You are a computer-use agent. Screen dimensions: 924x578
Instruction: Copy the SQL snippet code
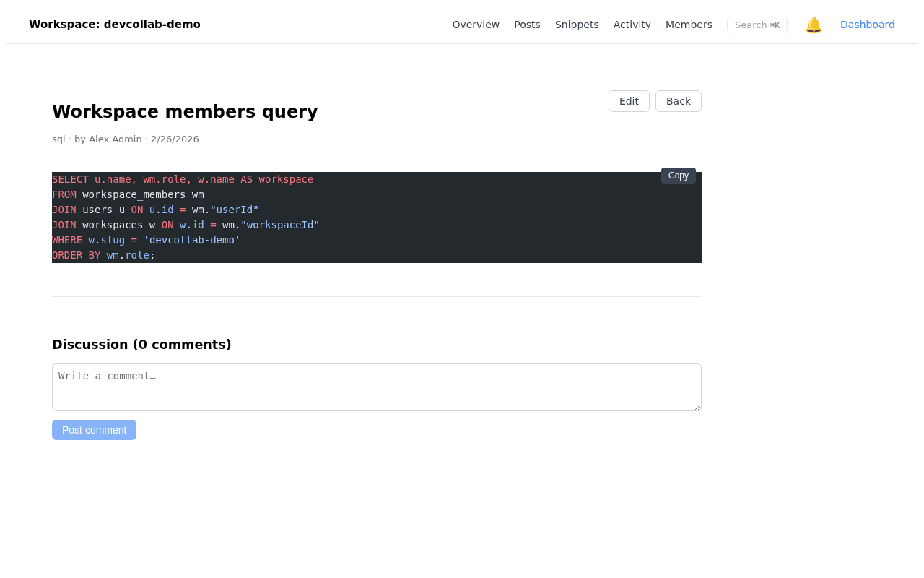pyautogui.click(x=678, y=175)
